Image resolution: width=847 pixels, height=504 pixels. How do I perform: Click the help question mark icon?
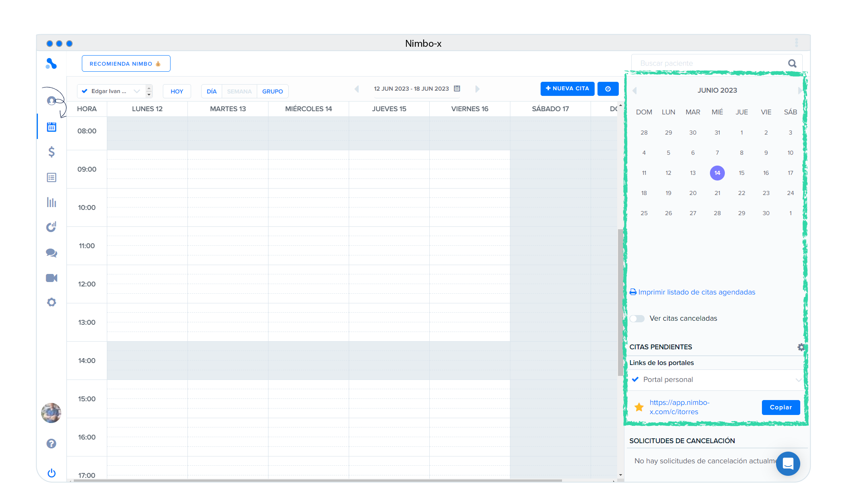[x=51, y=444]
